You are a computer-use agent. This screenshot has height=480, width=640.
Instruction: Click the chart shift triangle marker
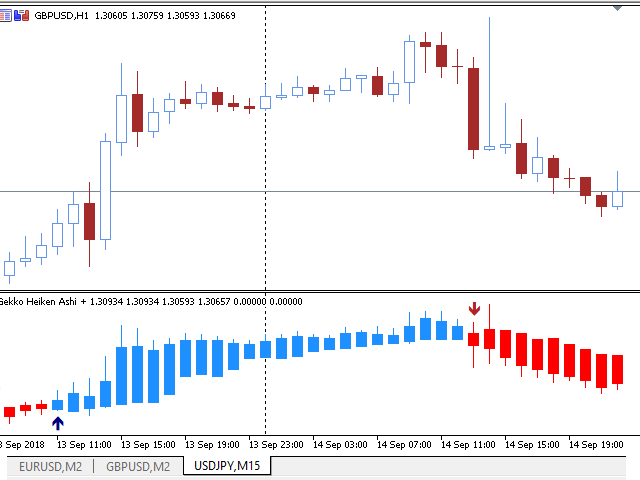pos(618,8)
